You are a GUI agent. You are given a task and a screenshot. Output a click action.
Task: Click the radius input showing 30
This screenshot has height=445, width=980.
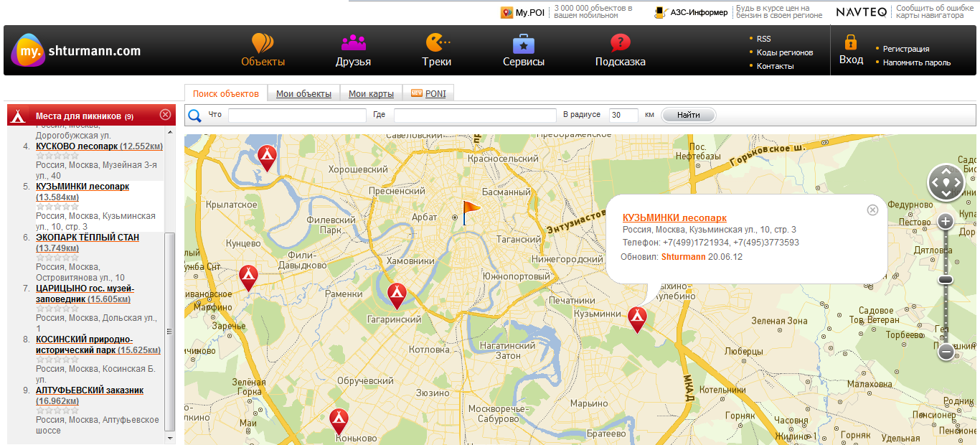(623, 115)
